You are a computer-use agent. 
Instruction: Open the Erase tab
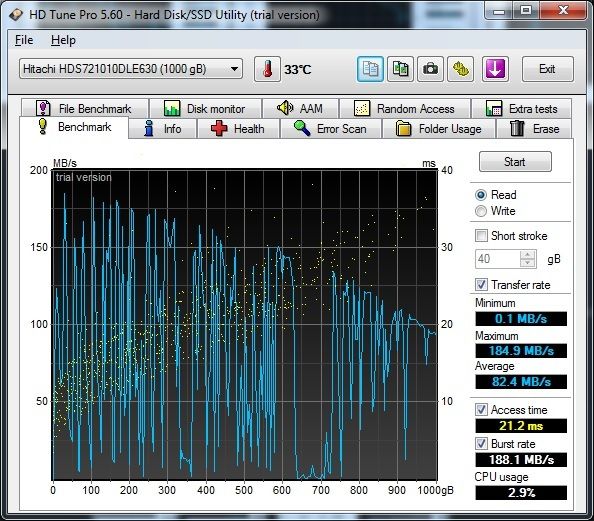click(x=535, y=129)
